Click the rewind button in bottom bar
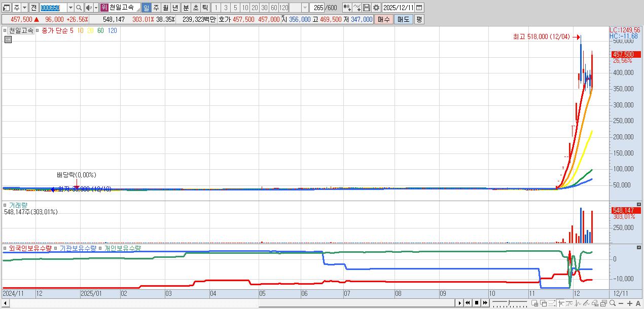 tap(468, 303)
